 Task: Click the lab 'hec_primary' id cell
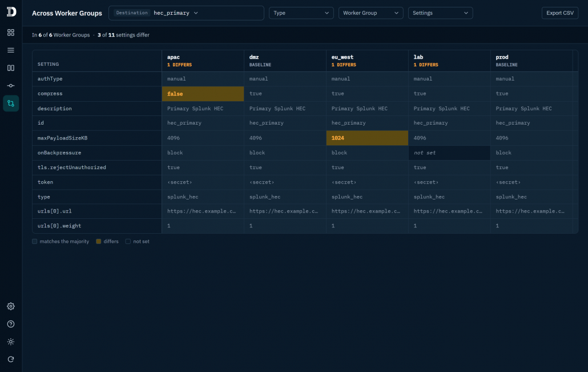click(x=449, y=123)
